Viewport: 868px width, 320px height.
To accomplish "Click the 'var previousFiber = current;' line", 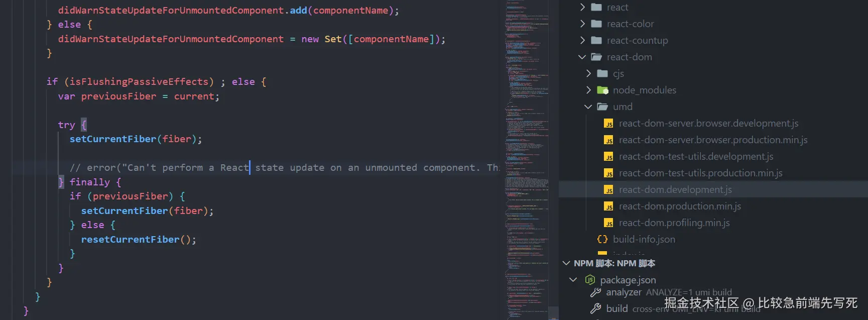I will [x=139, y=96].
